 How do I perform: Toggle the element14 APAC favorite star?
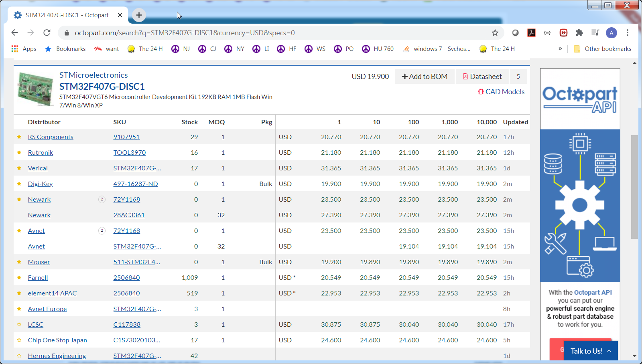click(x=19, y=293)
